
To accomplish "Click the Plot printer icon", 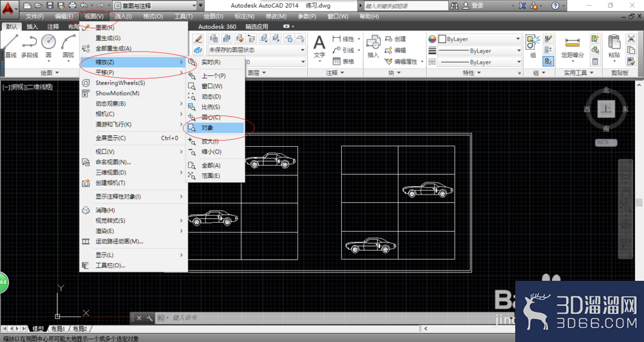I will pyautogui.click(x=73, y=6).
